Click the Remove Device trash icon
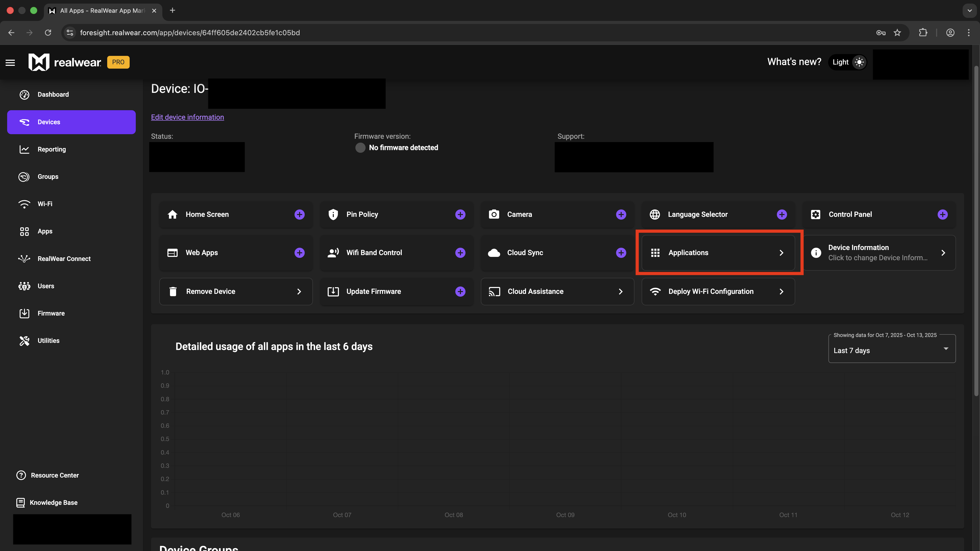Screen dimensions: 980x551 click(x=173, y=292)
